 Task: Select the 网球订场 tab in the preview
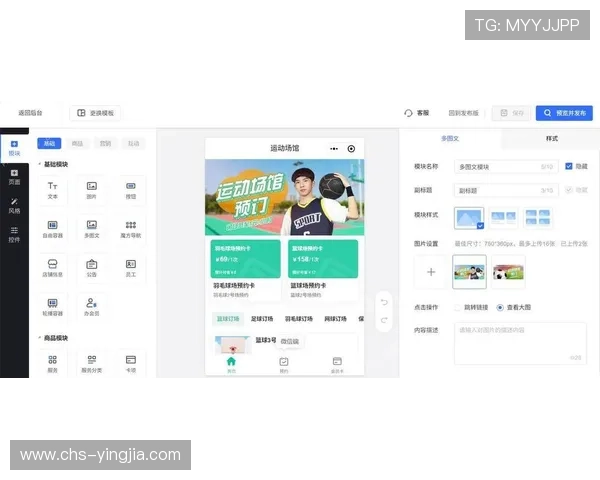(x=336, y=319)
